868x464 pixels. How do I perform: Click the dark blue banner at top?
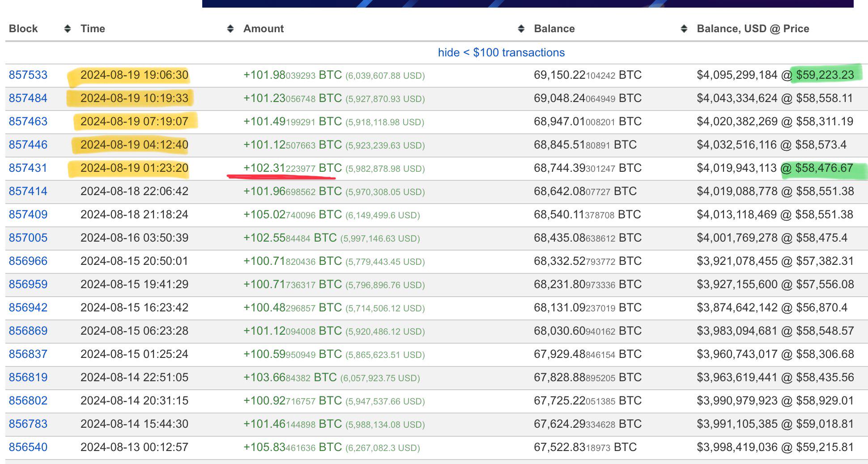(x=528, y=4)
